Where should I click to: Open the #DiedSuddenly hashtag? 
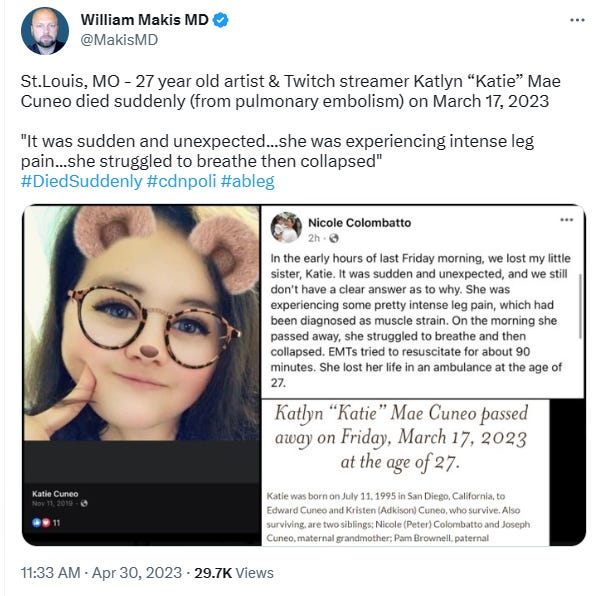[x=82, y=181]
